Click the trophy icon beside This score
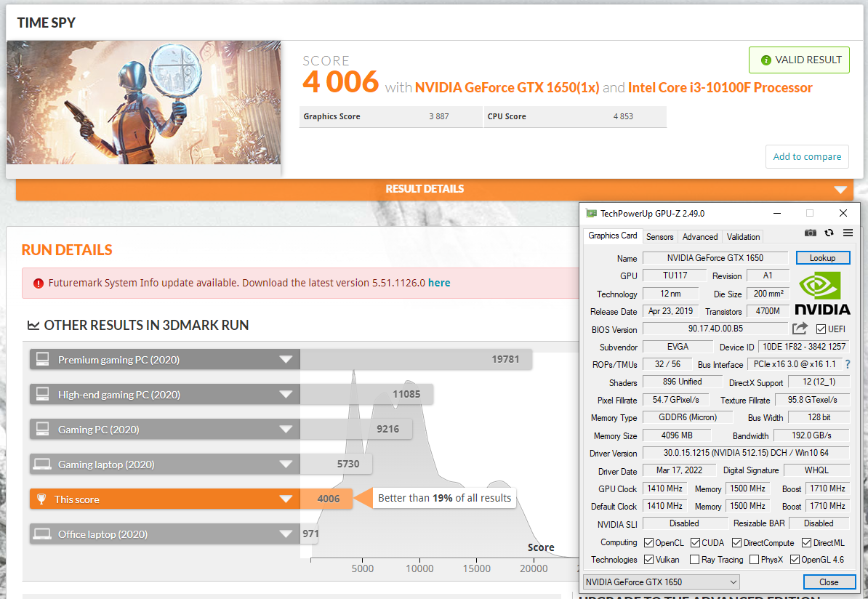 point(42,499)
